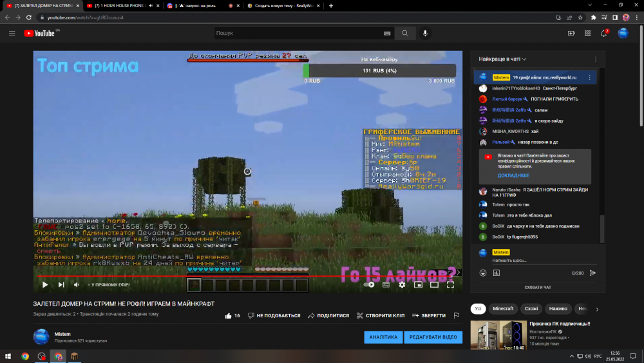Viewport: 644px width, 363px height.
Task: Enter fullscreen mode
Action: click(x=451, y=284)
